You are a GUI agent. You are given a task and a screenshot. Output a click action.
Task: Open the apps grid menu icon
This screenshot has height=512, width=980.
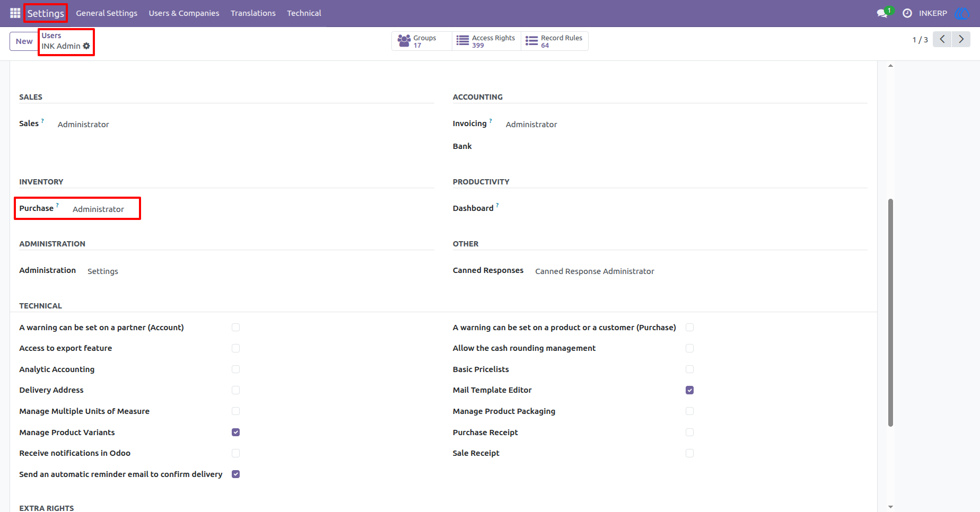[15, 13]
